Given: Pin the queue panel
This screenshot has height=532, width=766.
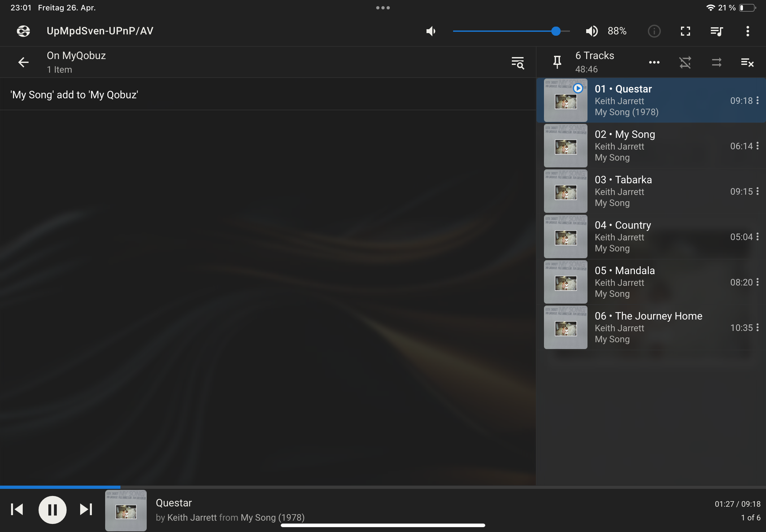Looking at the screenshot, I should 557,62.
